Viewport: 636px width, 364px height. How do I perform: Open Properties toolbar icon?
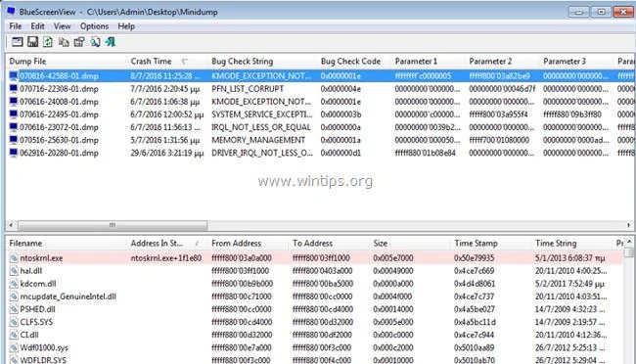(79, 42)
